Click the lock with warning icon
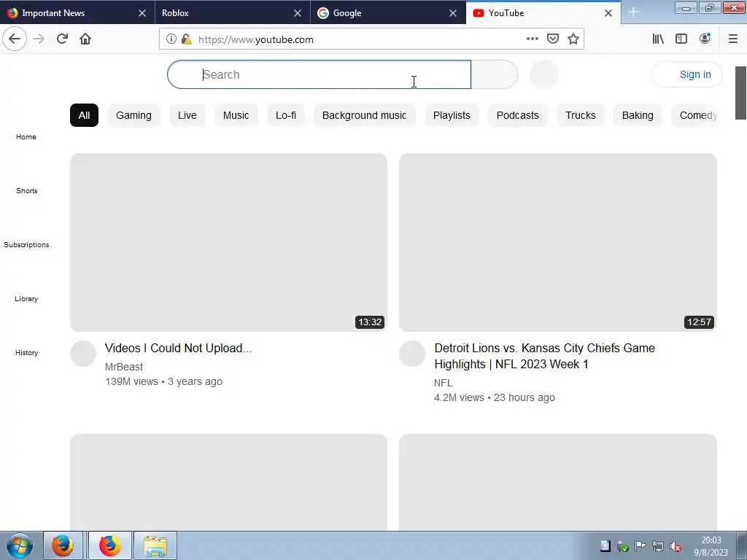This screenshot has width=747, height=560. pyautogui.click(x=187, y=39)
